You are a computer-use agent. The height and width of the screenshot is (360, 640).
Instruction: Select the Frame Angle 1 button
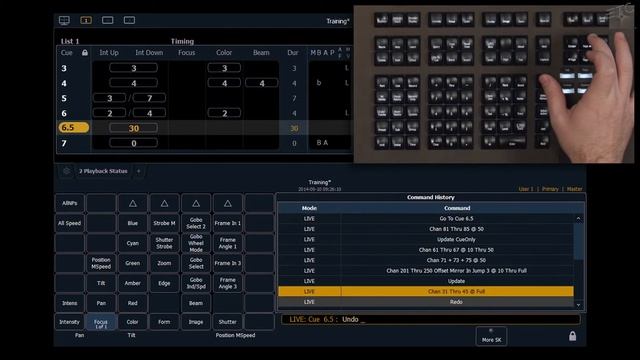228,243
